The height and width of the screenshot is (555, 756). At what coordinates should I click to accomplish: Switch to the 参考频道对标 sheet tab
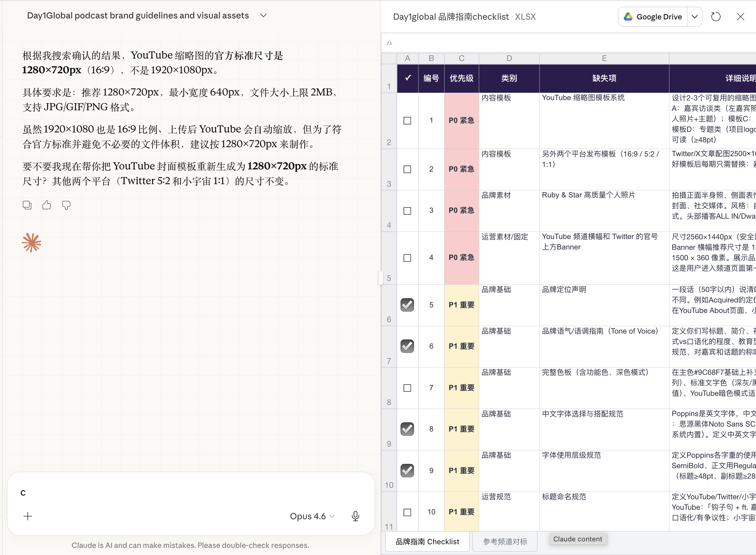(505, 541)
